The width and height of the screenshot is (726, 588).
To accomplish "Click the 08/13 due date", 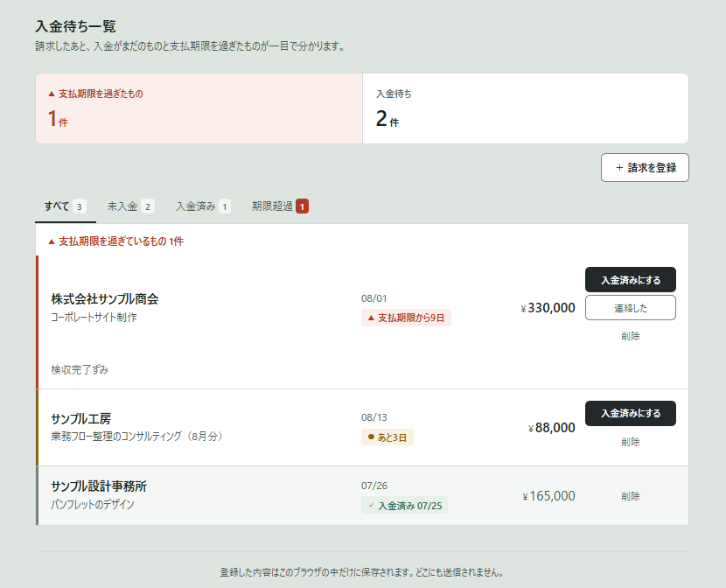I will pos(374,417).
